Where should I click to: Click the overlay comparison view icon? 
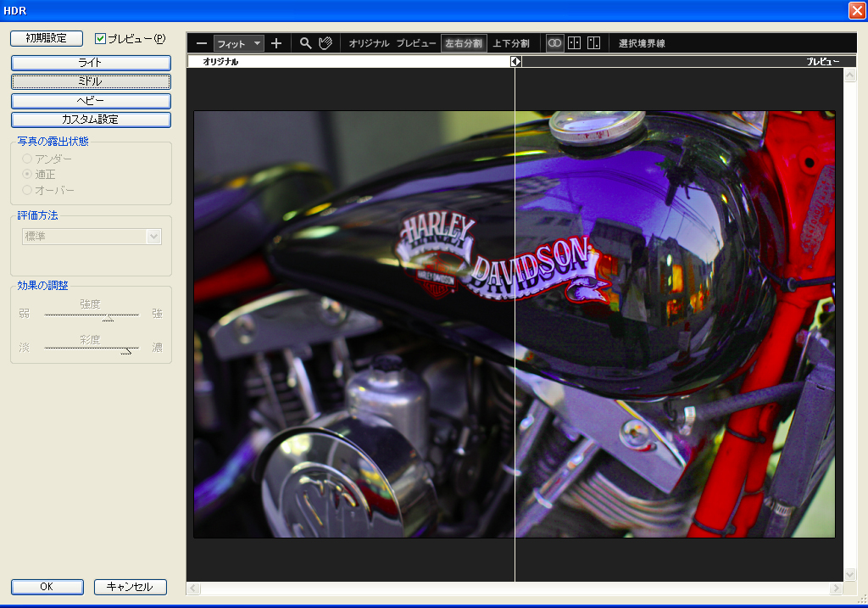click(x=554, y=42)
